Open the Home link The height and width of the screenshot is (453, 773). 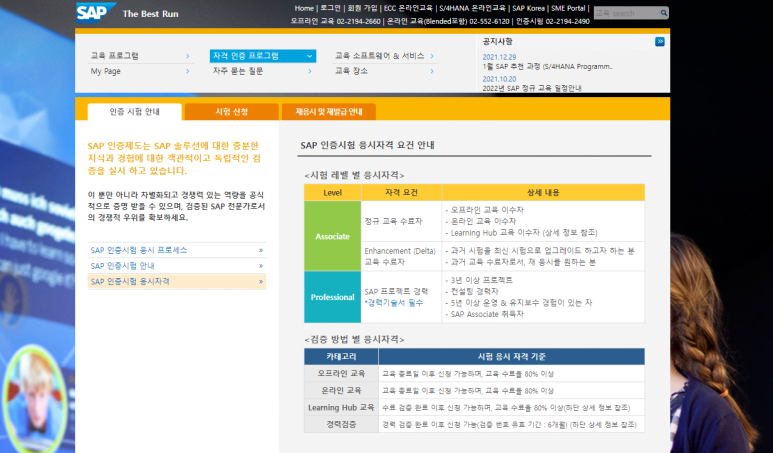[x=304, y=8]
